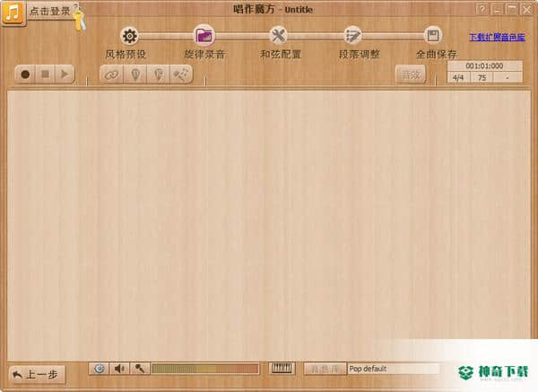Click the tempo value 75
The height and width of the screenshot is (392, 538).
(x=482, y=77)
